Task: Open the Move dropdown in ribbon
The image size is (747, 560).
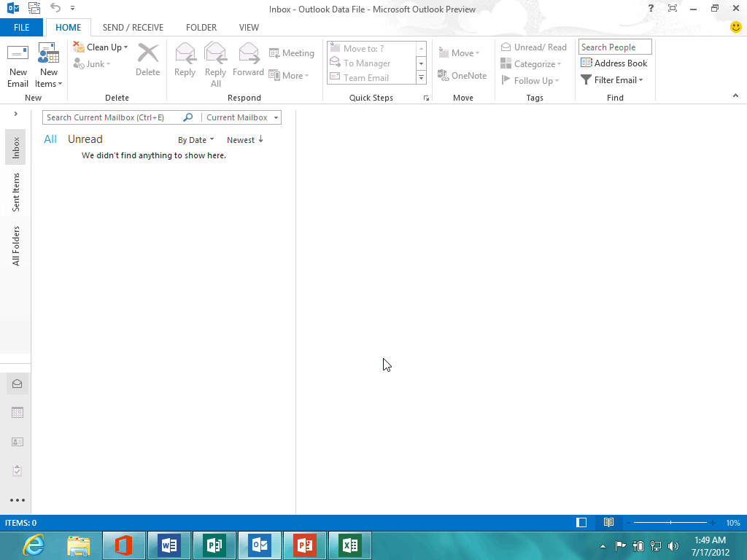Action: [x=460, y=52]
